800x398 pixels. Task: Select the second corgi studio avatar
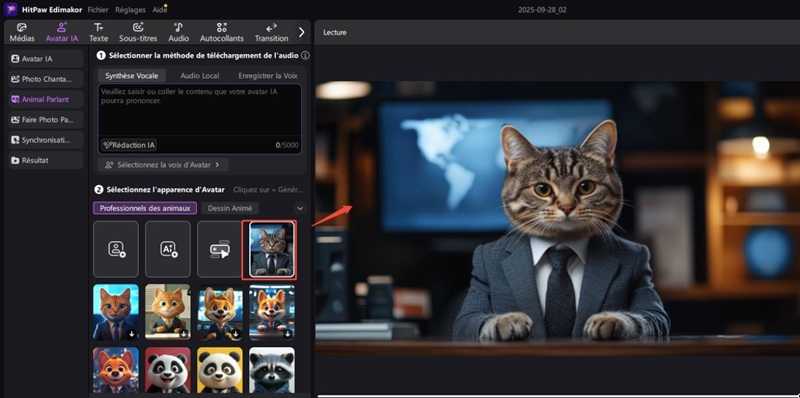pos(272,312)
